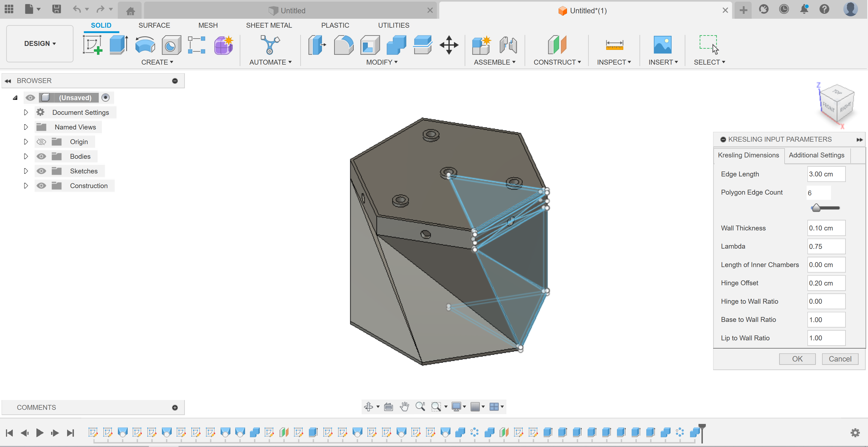Toggle visibility of Origin folder
The height and width of the screenshot is (447, 868).
41,142
